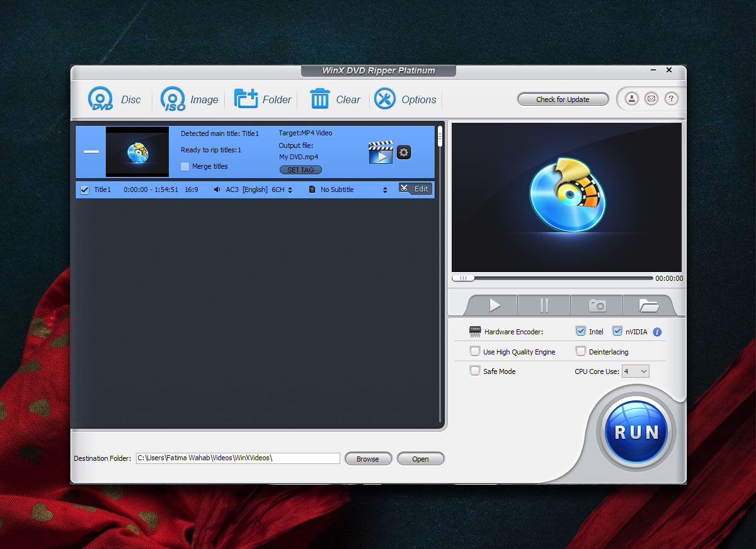Click the mail envelope icon

click(x=651, y=99)
